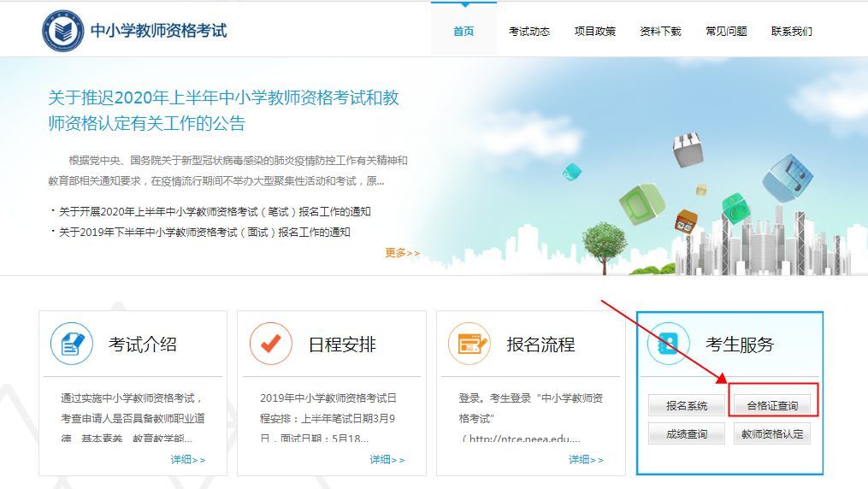Image resolution: width=868 pixels, height=489 pixels.
Task: Open the 首页 navigation tab
Action: [464, 32]
